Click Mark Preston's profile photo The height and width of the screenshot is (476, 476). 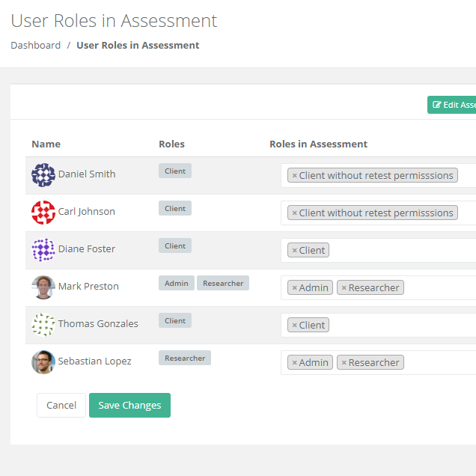click(43, 287)
